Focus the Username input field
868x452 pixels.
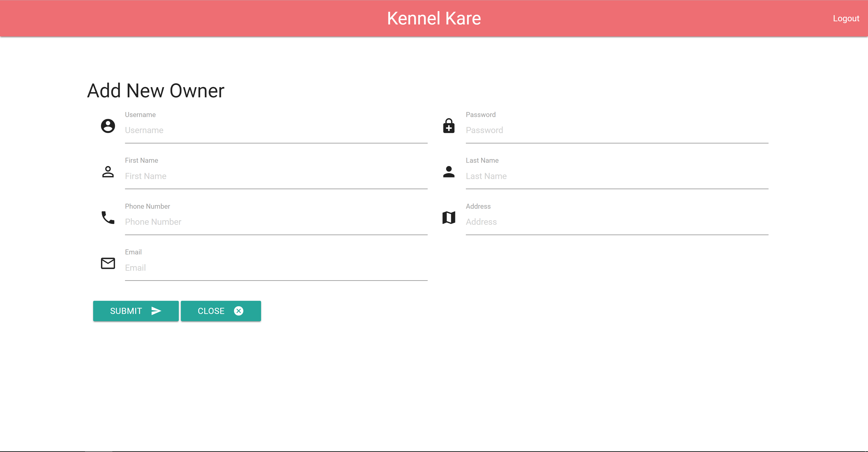tap(276, 131)
